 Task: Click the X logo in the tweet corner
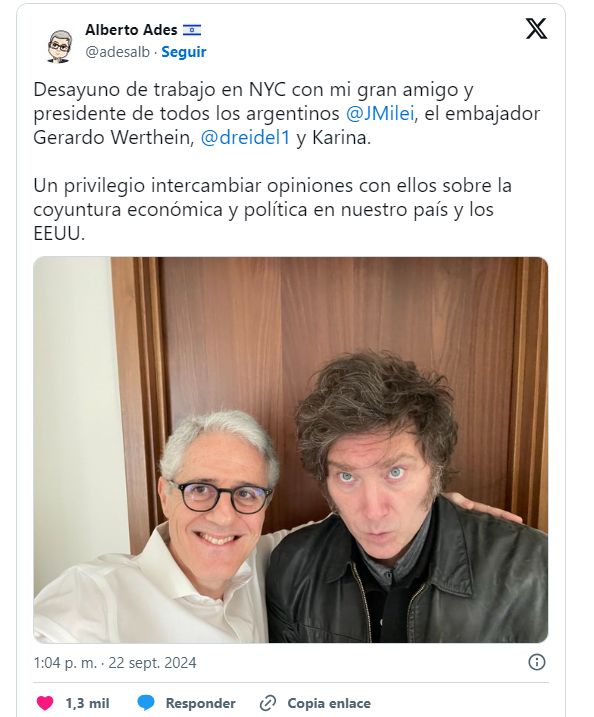[536, 29]
